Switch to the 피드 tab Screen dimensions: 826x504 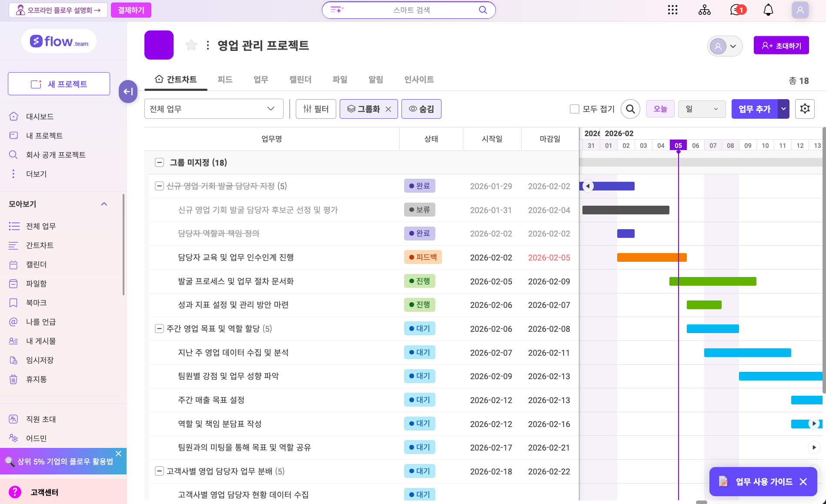225,80
